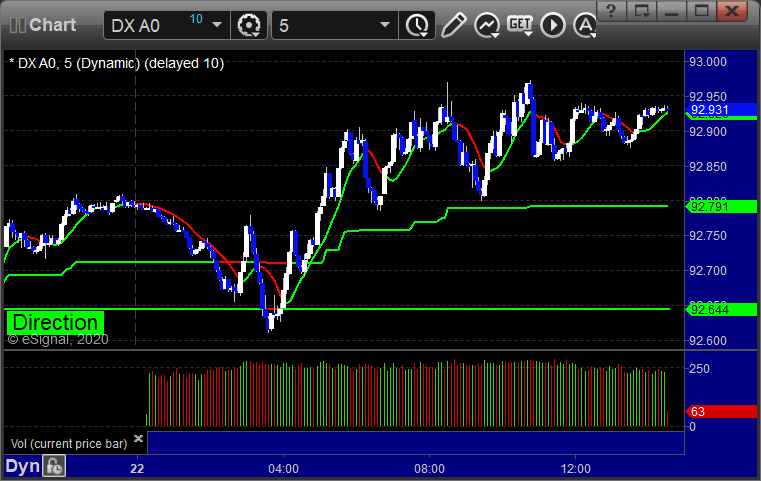Select the red 63 volume marker
Screen dimensions: 761x481
pyautogui.click(x=721, y=412)
